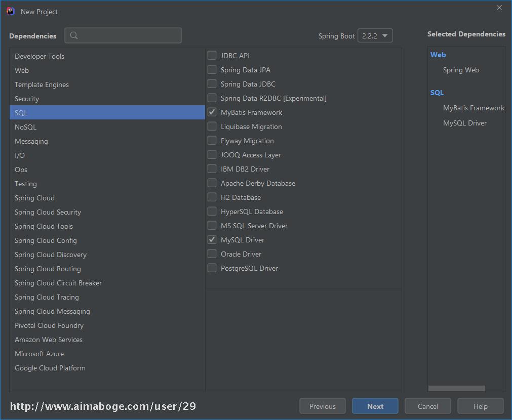Proceed with the Next button

(375, 406)
